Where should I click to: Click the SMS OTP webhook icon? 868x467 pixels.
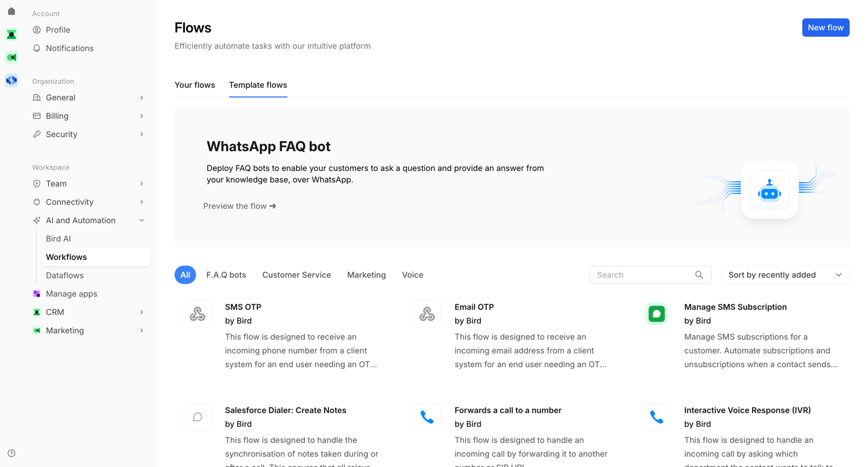pos(197,314)
